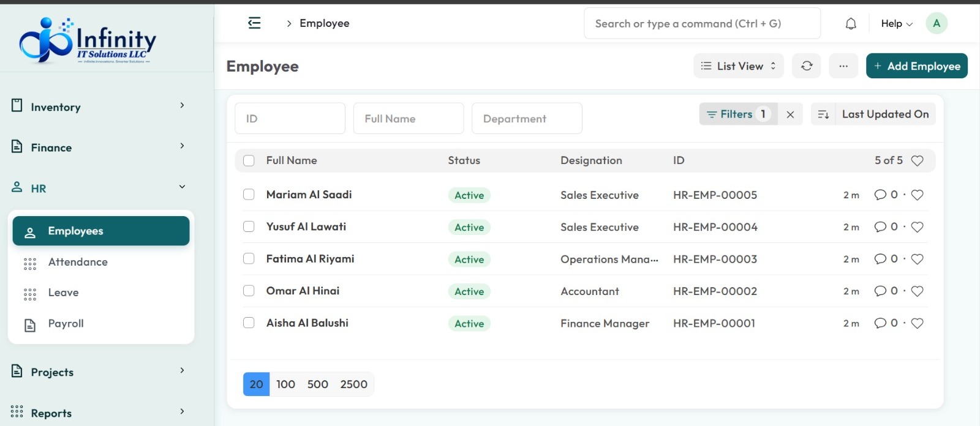Screen dimensions: 980x426
Task: Click the Department filter field
Action: 527,118
